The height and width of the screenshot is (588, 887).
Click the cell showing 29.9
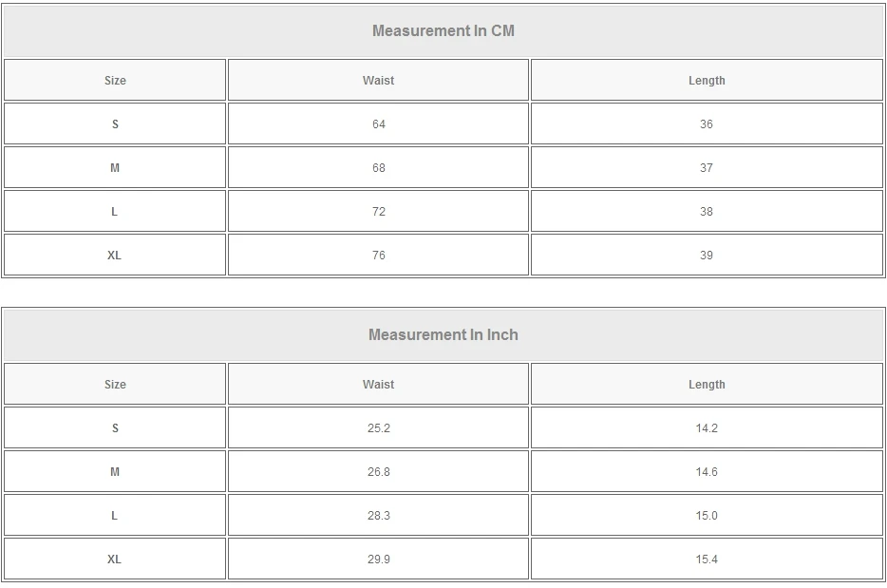point(378,560)
